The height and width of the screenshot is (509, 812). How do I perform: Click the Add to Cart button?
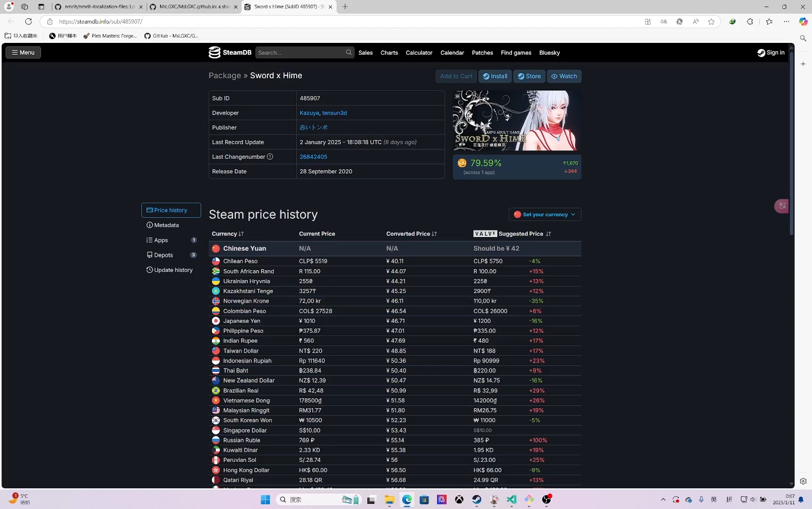456,76
